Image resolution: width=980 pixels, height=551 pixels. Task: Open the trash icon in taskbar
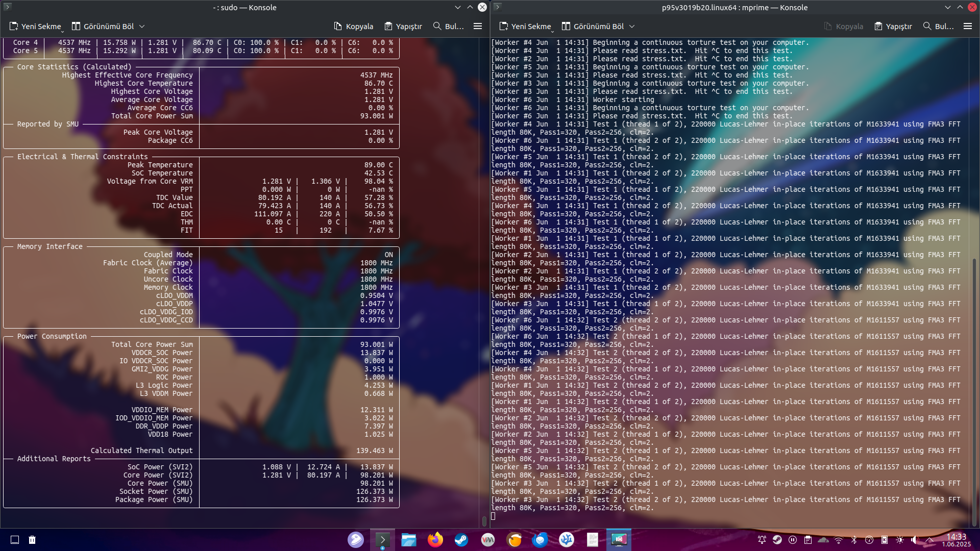pos(32,540)
